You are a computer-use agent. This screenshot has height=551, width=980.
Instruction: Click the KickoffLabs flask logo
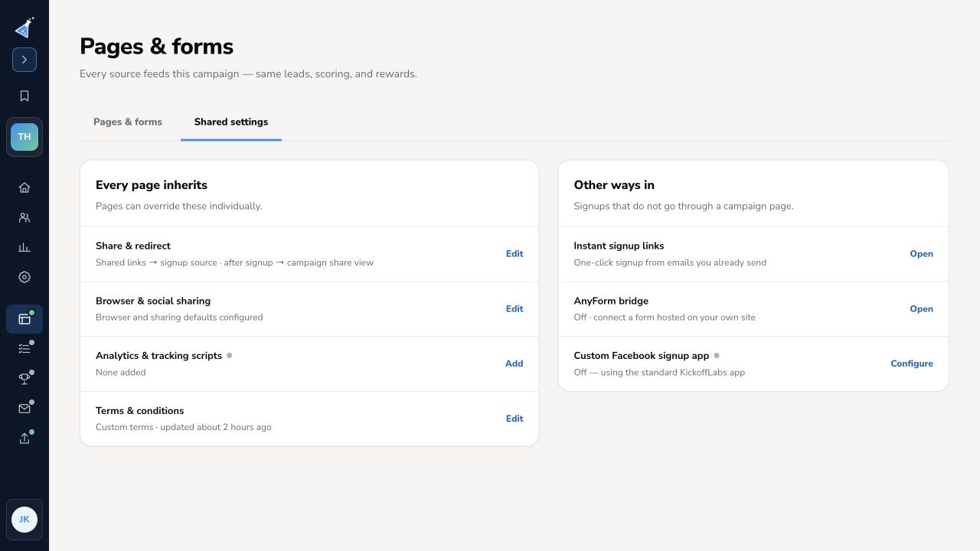pos(24,28)
